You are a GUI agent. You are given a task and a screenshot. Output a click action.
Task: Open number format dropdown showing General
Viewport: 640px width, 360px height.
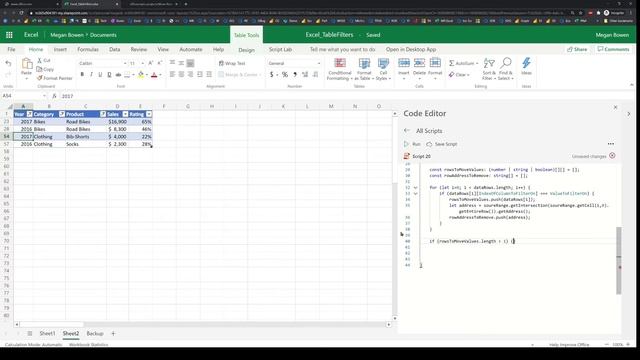(294, 63)
